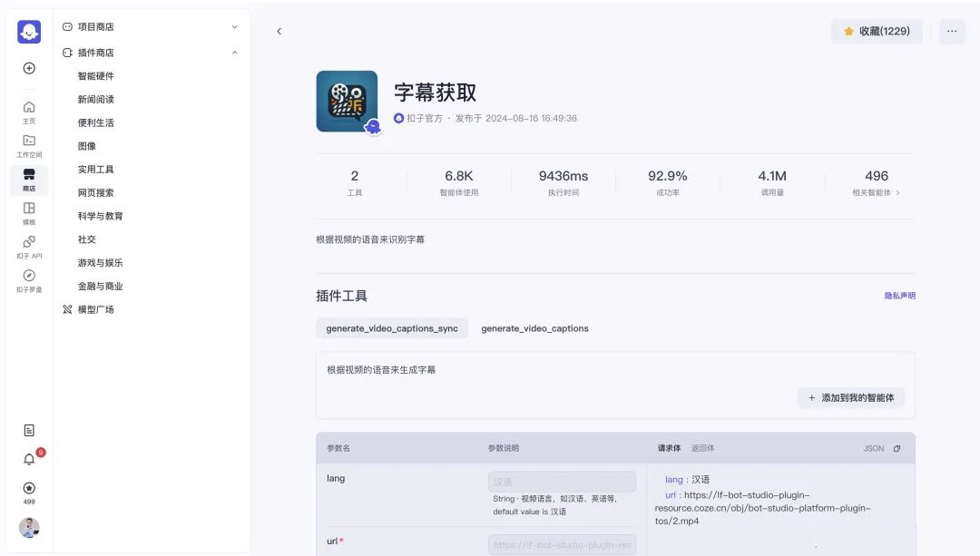This screenshot has width=980, height=556.
Task: Click 添加到我的智能体 button
Action: [x=850, y=398]
